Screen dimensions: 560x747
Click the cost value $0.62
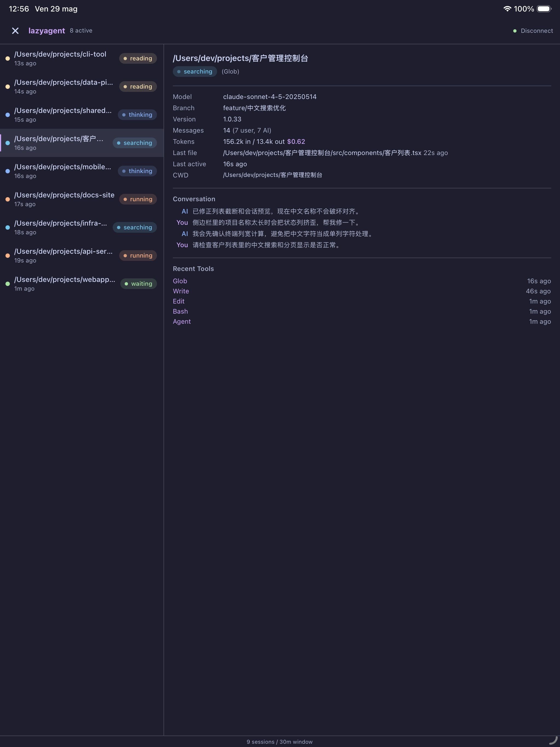[x=296, y=141]
